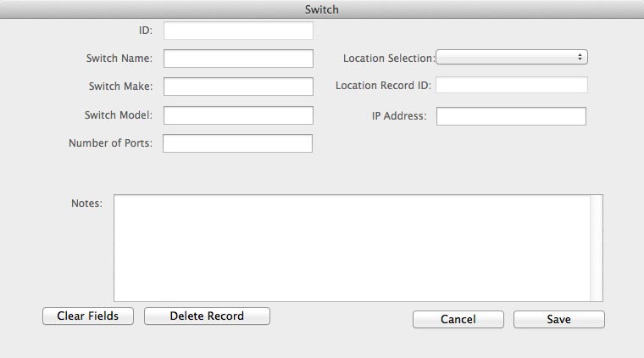644x358 pixels.
Task: Click the "Switch Name:" label text
Action: (x=119, y=59)
